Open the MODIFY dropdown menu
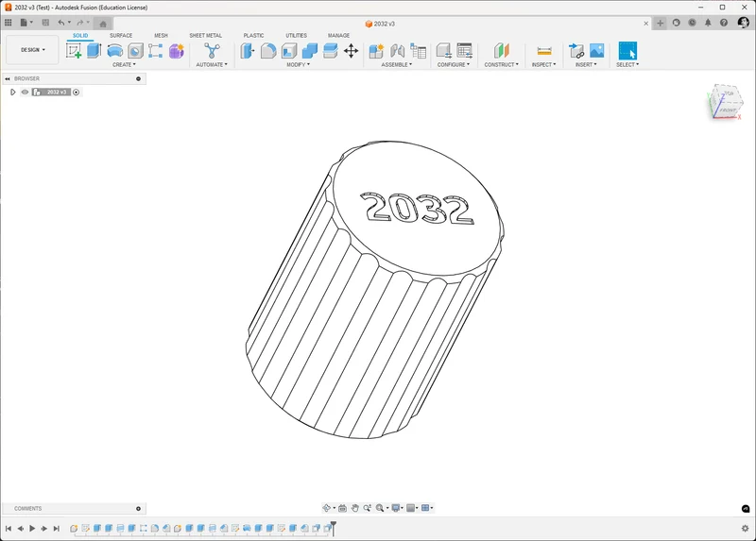The width and height of the screenshot is (756, 541). pos(298,64)
